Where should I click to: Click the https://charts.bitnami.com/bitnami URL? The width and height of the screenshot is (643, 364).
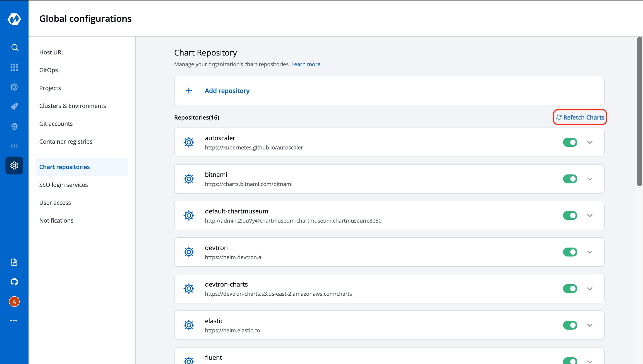point(249,184)
